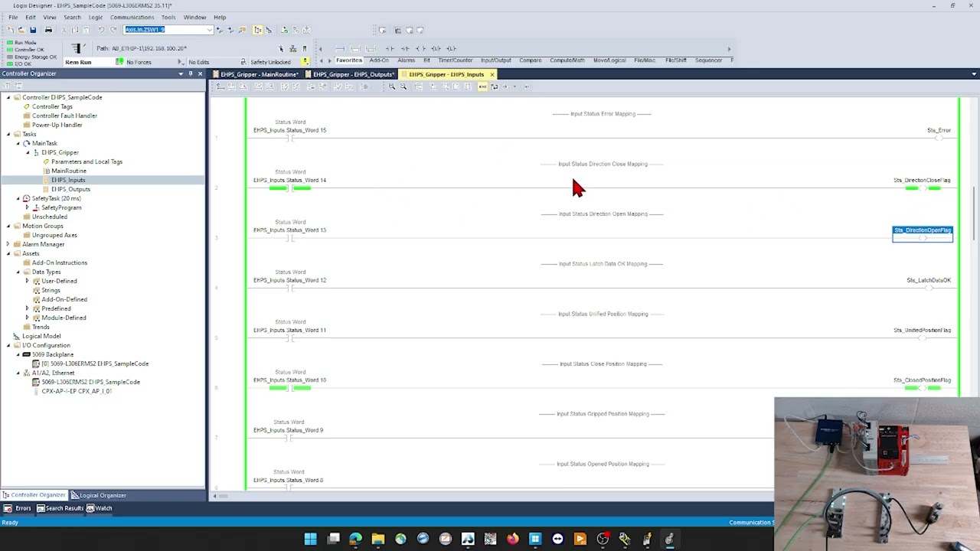Open the document tab list dropdown arrow

(974, 74)
